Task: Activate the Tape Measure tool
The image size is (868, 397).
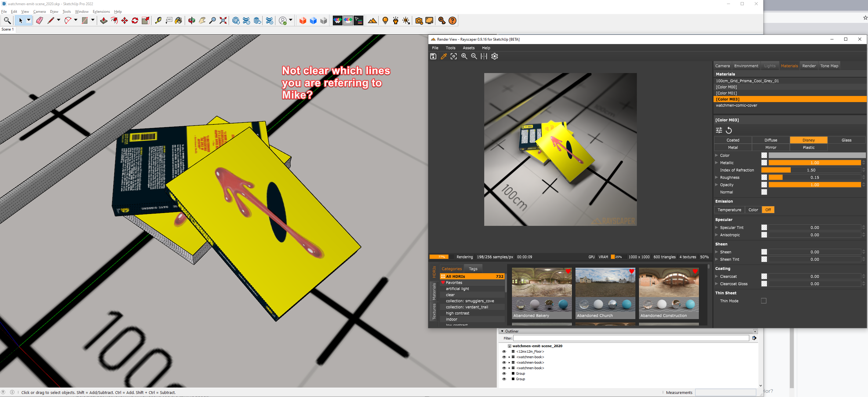Action: [158, 20]
